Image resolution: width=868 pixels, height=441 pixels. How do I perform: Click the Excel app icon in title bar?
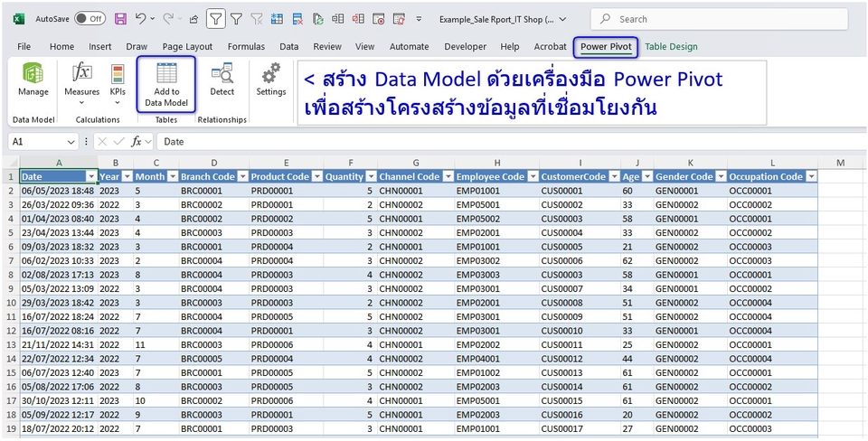click(x=18, y=19)
